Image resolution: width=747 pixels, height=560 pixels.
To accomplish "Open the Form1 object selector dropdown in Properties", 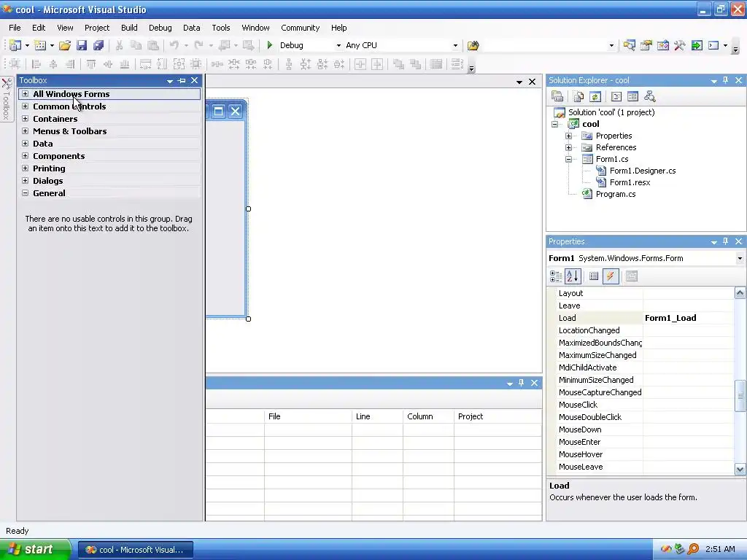I will click(740, 258).
